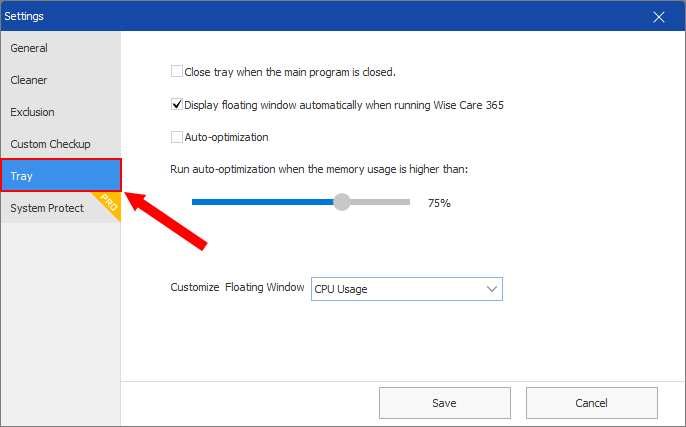
Task: Open the Exclusion settings tab
Action: [61, 112]
